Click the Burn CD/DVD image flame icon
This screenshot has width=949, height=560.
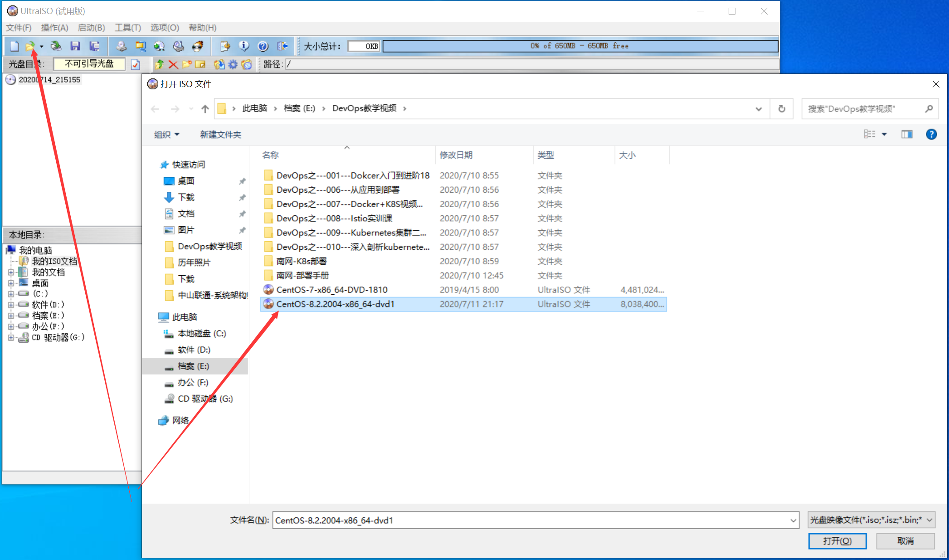(198, 46)
